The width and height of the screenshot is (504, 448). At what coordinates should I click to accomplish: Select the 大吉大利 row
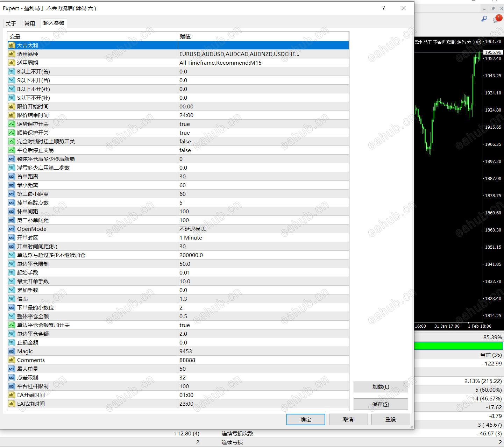(x=178, y=45)
